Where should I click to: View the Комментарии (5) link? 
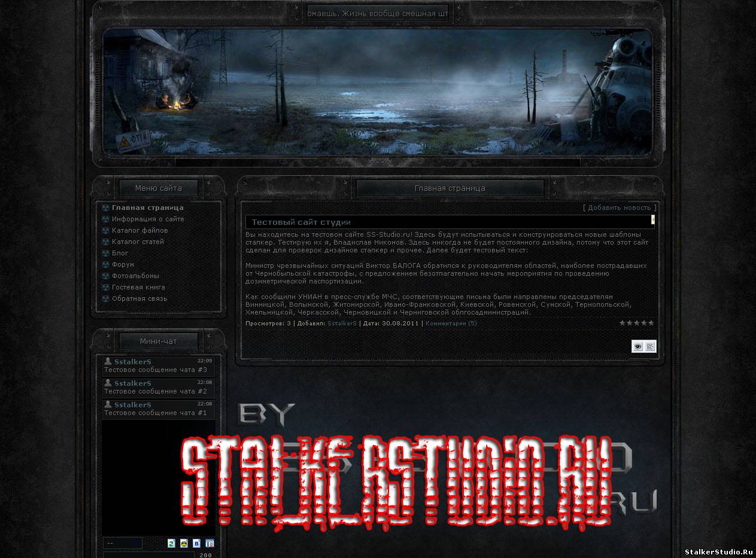point(451,324)
